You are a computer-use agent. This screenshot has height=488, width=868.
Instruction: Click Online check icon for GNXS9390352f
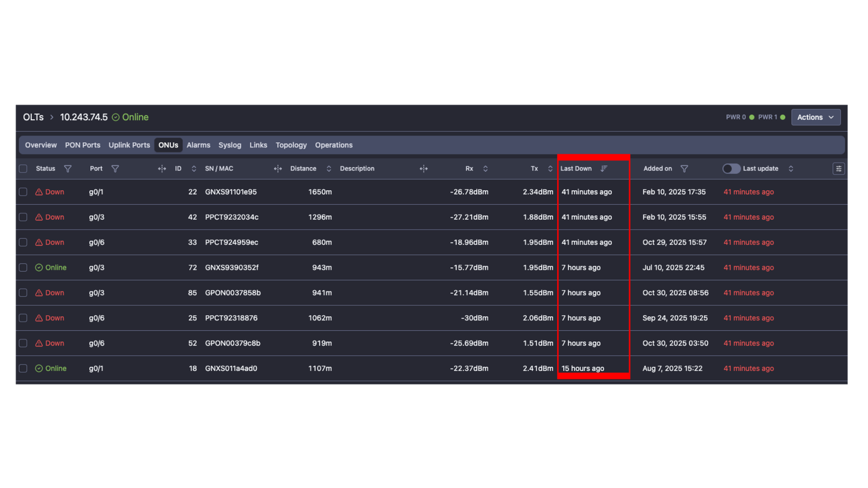pyautogui.click(x=39, y=268)
